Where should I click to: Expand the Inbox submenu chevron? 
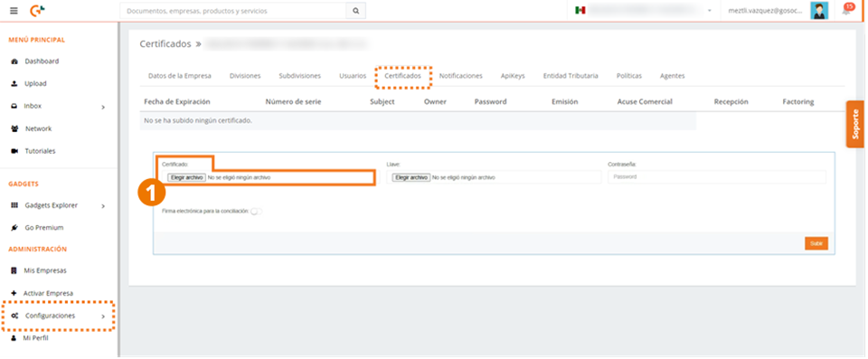103,107
